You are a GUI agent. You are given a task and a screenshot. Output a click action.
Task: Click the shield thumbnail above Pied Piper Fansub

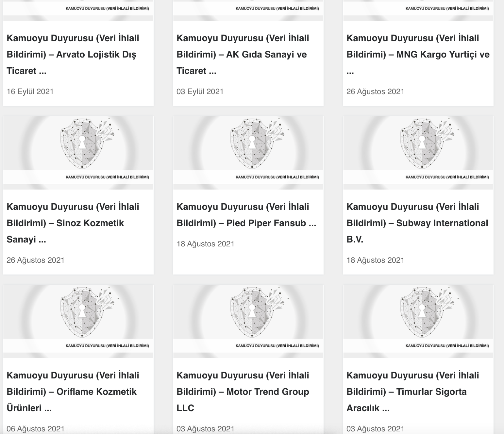pos(248,153)
